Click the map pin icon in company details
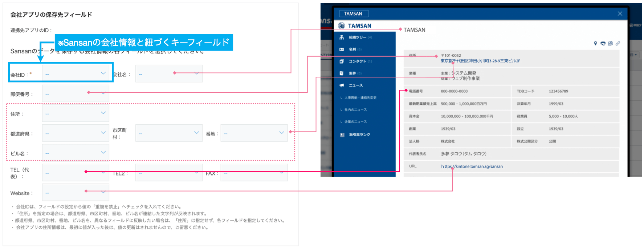644x249 pixels. [x=595, y=43]
